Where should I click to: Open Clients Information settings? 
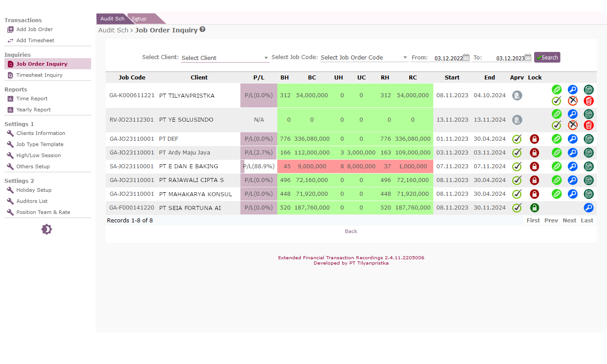pyautogui.click(x=41, y=133)
